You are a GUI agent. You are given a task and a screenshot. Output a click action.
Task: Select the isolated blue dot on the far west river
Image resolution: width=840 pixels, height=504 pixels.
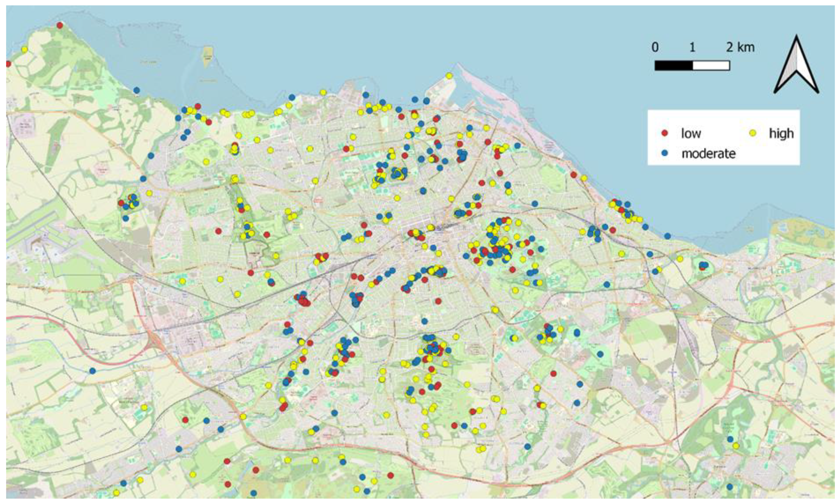[92, 370]
